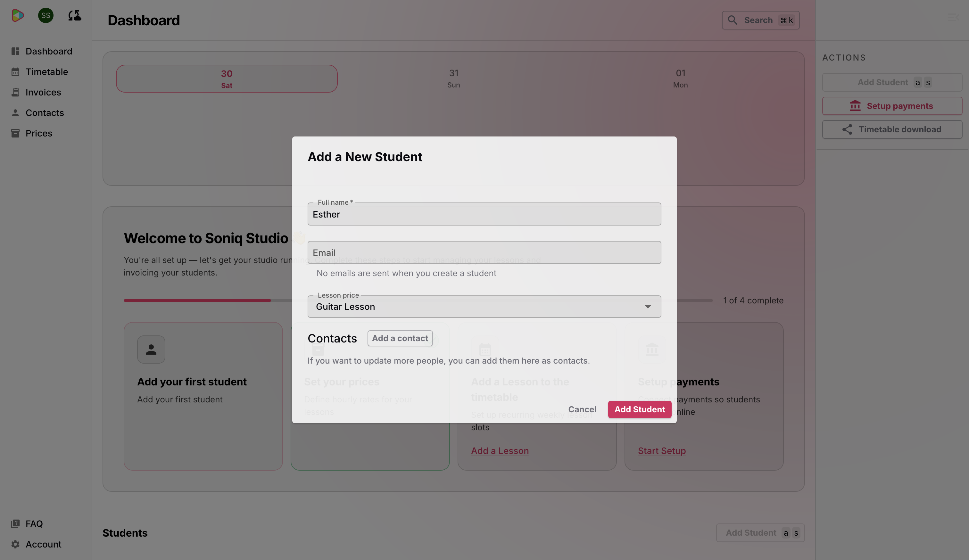This screenshot has width=969, height=560.
Task: Click the Email input field
Action: tap(484, 252)
